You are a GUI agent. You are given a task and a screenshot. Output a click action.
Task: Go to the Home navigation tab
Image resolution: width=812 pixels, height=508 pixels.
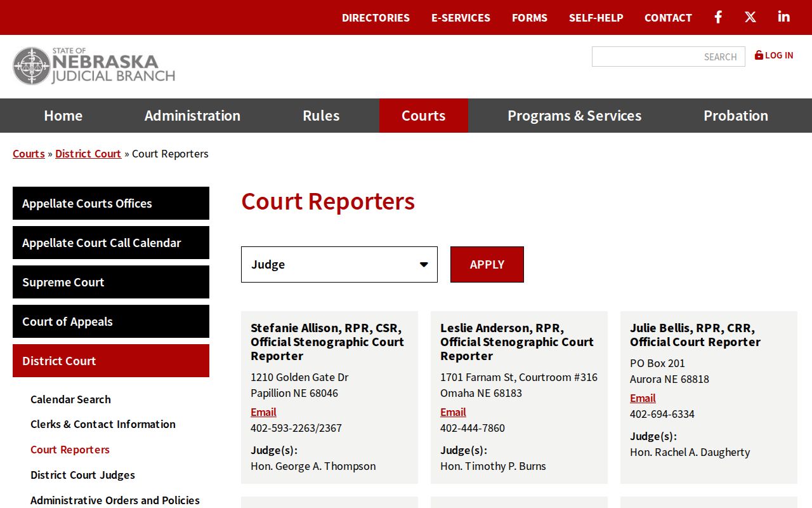point(63,116)
